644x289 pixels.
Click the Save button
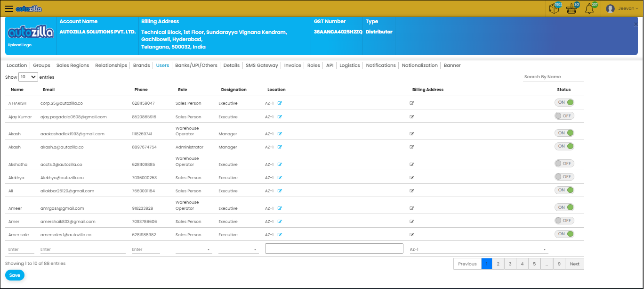point(15,275)
